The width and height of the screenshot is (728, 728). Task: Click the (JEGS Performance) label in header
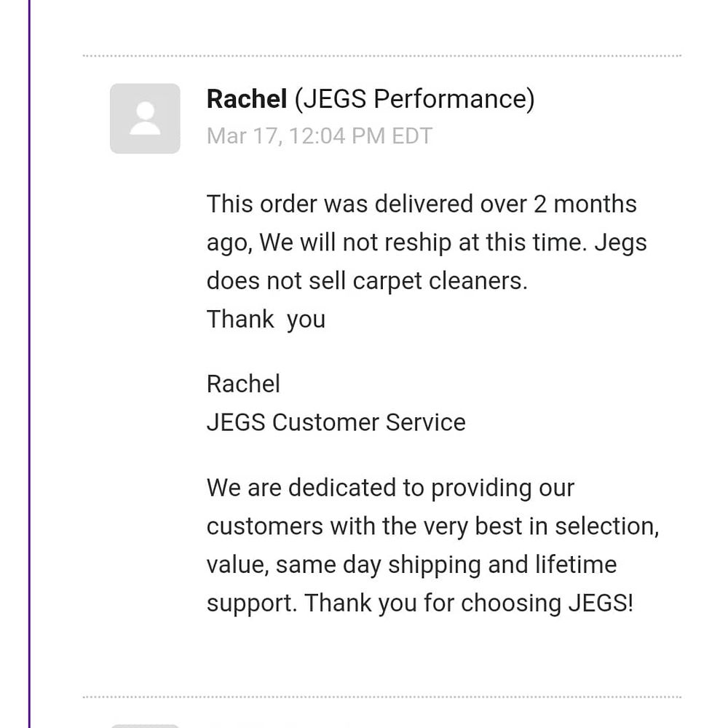pos(414,99)
